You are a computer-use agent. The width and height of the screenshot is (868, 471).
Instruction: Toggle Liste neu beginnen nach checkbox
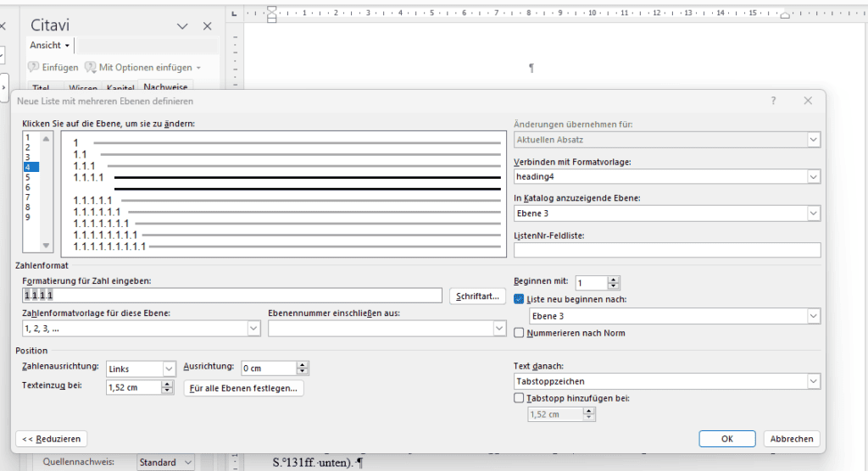pyautogui.click(x=520, y=299)
